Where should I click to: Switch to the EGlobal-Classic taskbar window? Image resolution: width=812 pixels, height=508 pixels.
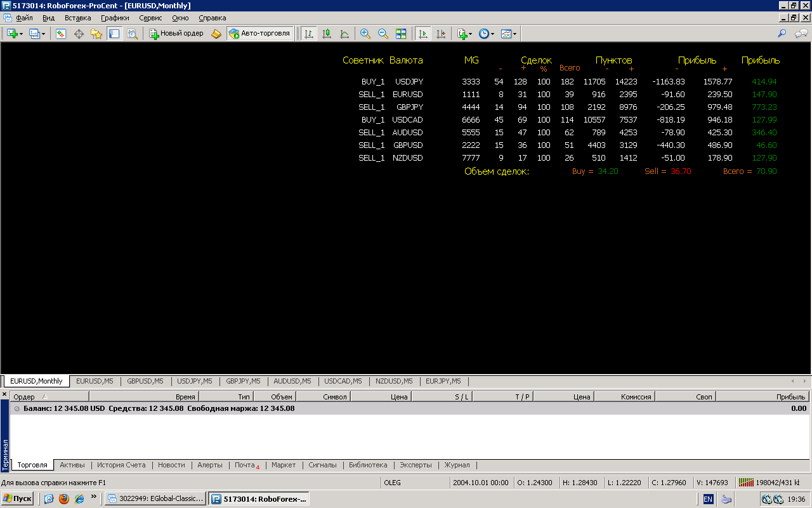pyautogui.click(x=155, y=499)
